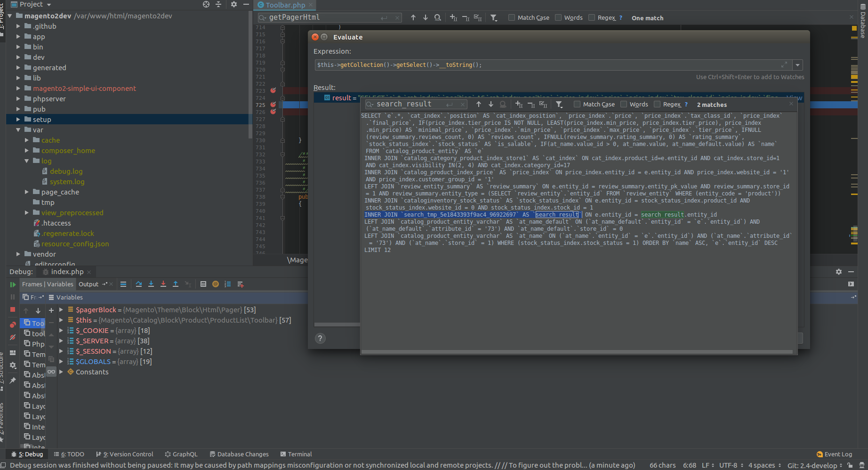Expand the $pagerBlock variable
This screenshot has width=868, height=470.
point(61,309)
